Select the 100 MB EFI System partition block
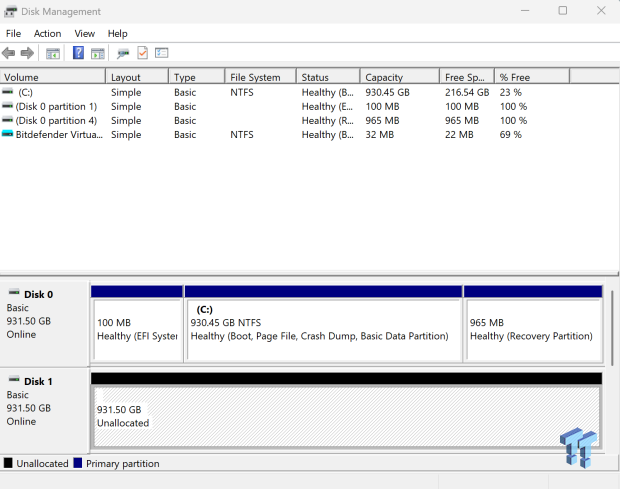Viewport: 620px width, 489px height. (x=137, y=324)
